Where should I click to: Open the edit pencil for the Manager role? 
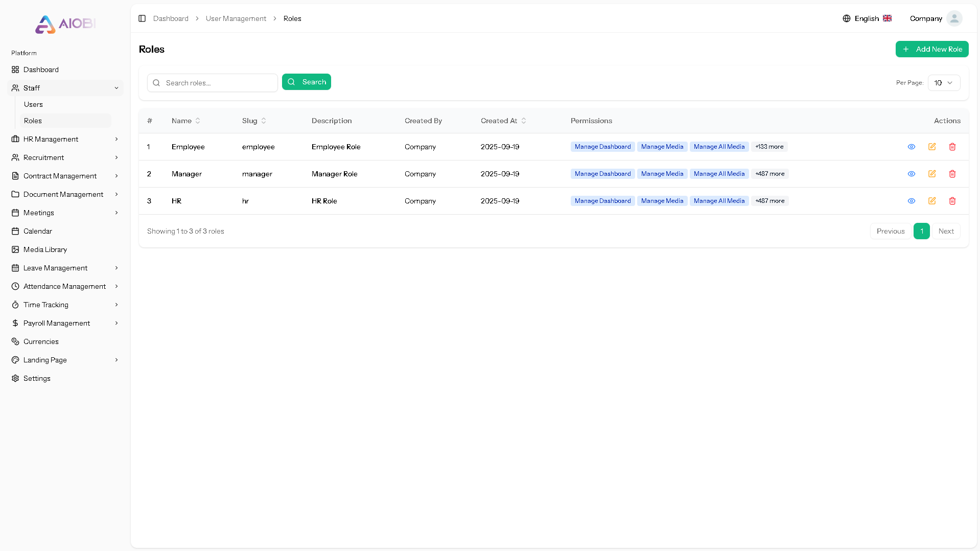coord(932,174)
